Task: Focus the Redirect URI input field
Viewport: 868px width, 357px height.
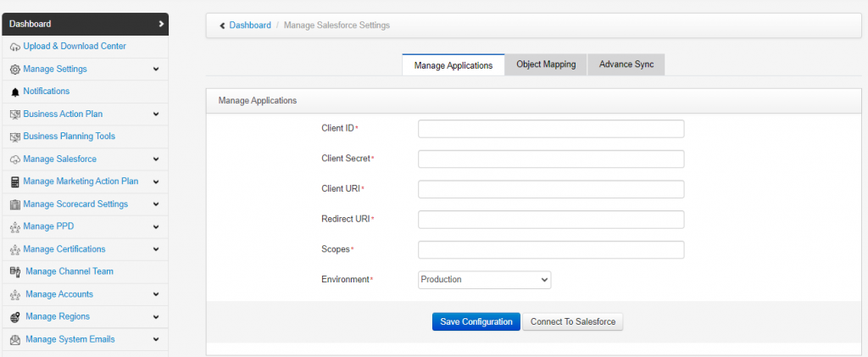Action: pos(551,220)
